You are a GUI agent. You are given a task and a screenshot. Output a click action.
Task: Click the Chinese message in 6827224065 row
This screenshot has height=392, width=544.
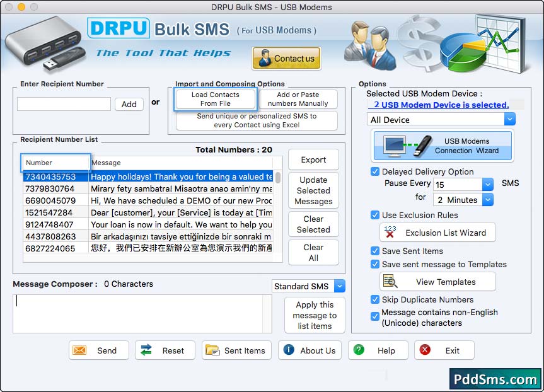point(181,248)
